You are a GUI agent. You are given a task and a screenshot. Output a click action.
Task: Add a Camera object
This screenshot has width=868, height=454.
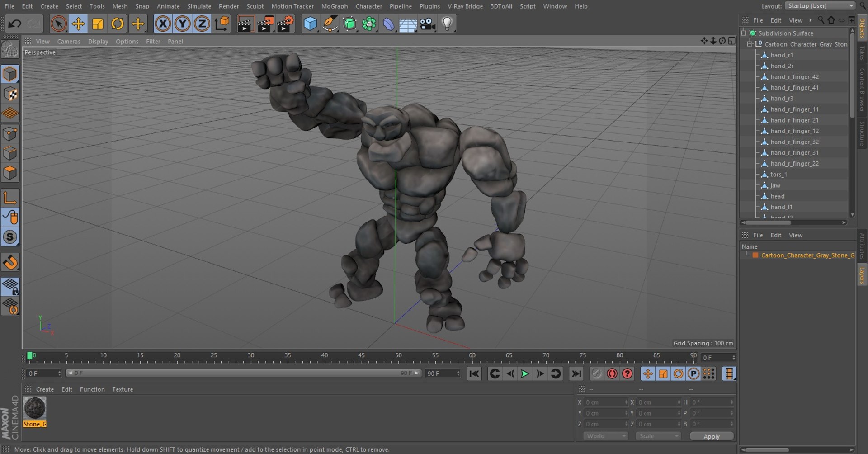coord(427,24)
